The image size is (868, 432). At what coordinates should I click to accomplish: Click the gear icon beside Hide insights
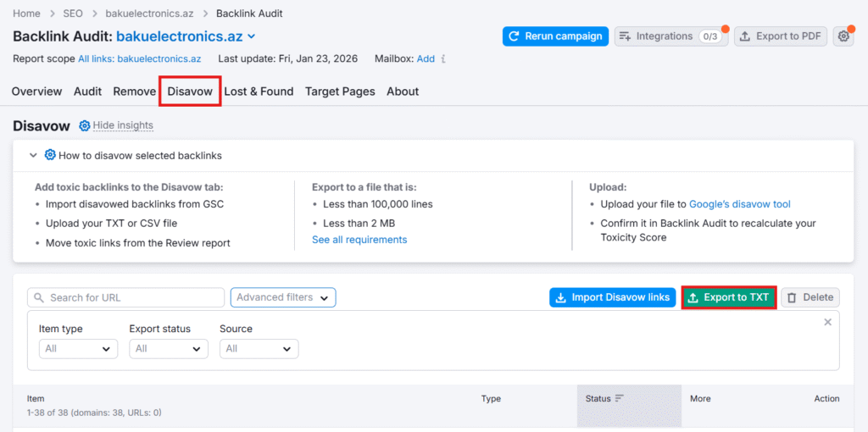tap(84, 125)
